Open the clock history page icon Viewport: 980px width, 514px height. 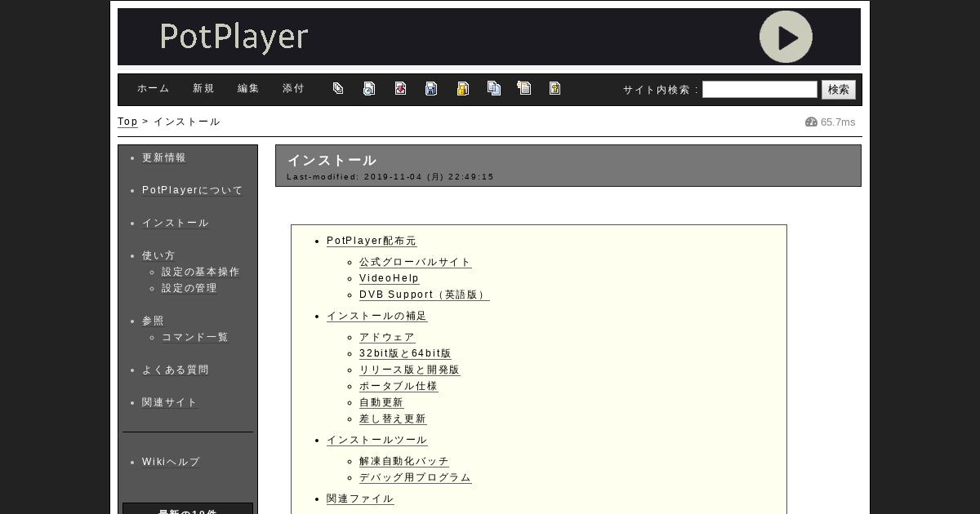coord(369,88)
